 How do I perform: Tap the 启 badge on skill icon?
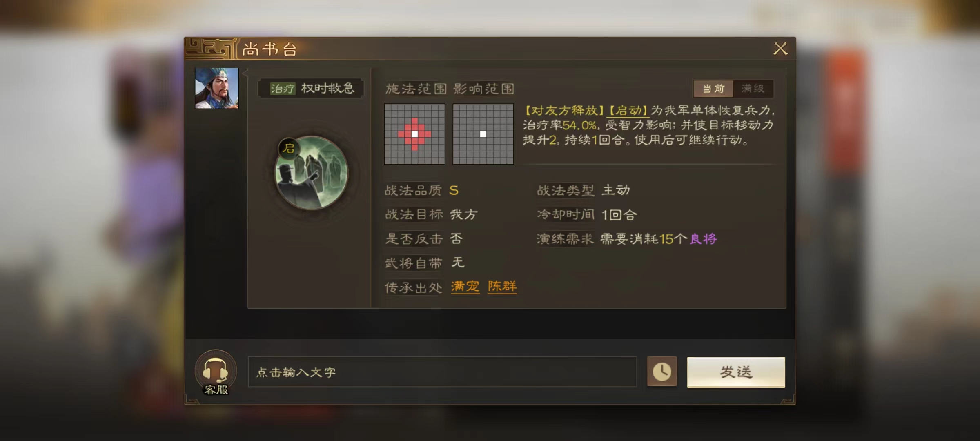tap(289, 148)
